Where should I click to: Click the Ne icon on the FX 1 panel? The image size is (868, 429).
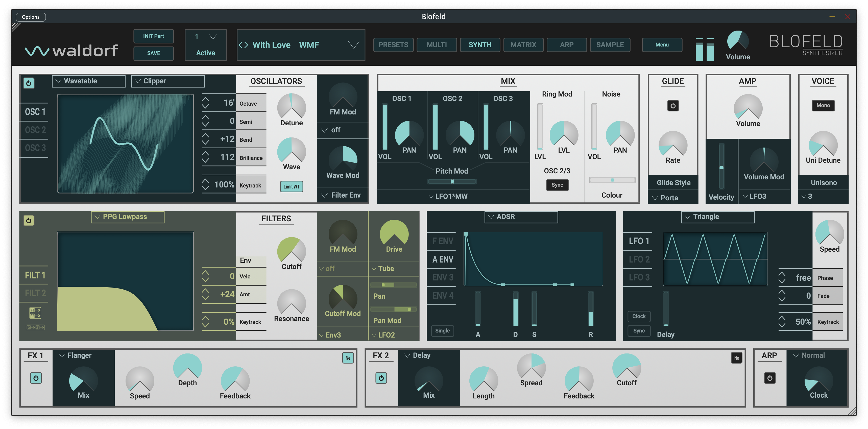point(348,358)
